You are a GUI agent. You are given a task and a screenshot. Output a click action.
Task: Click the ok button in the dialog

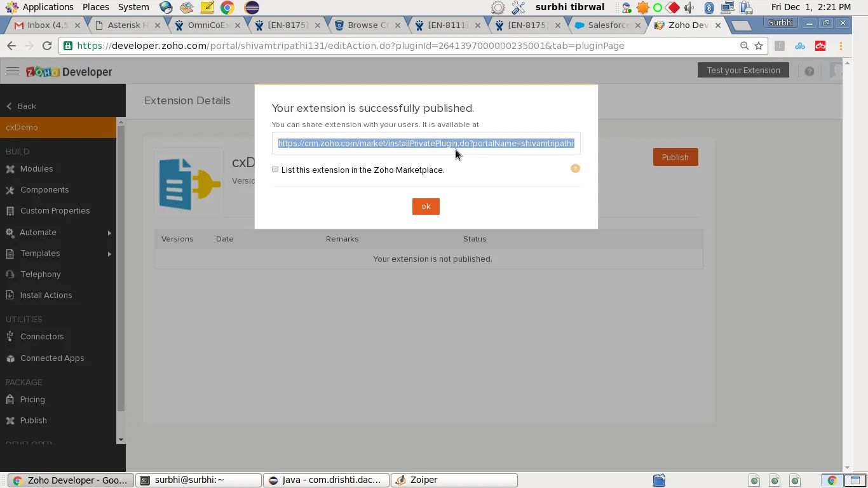(x=426, y=207)
